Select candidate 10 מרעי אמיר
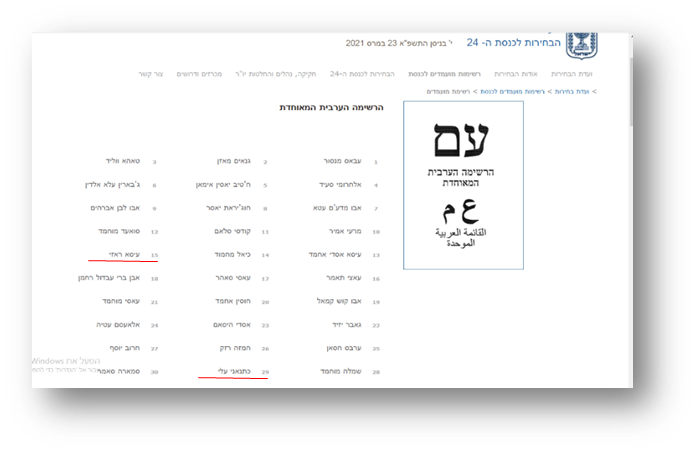This screenshot has height=453, width=698. [x=345, y=231]
